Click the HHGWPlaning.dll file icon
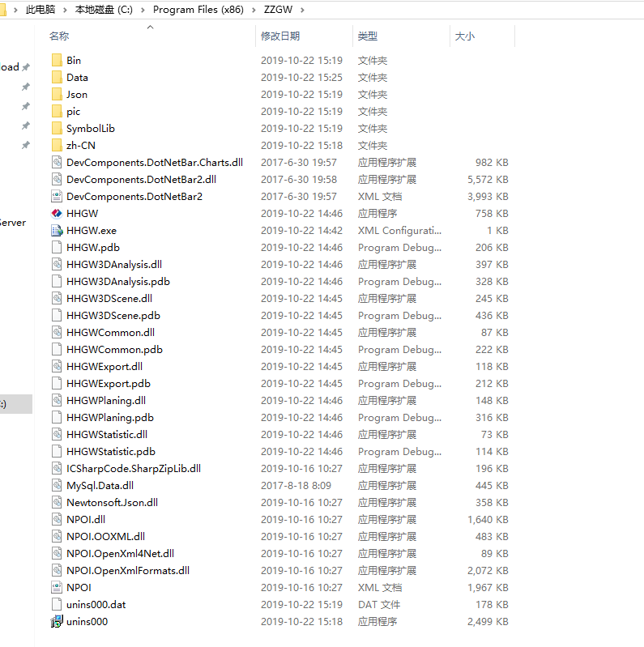 pyautogui.click(x=57, y=400)
